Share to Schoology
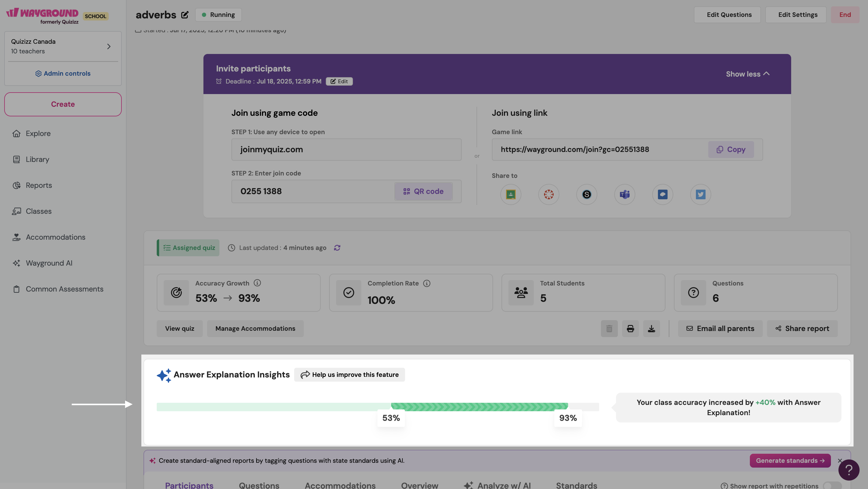This screenshot has height=489, width=868. click(587, 194)
